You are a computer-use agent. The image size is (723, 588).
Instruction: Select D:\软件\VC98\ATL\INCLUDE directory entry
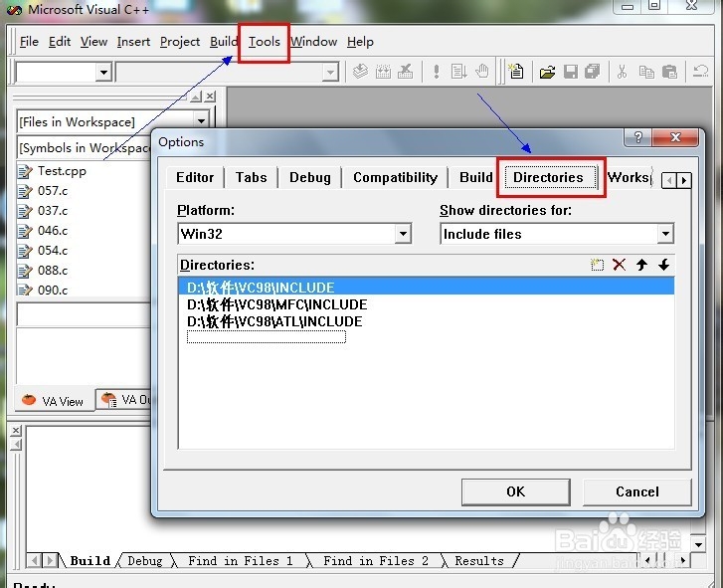[x=274, y=321]
